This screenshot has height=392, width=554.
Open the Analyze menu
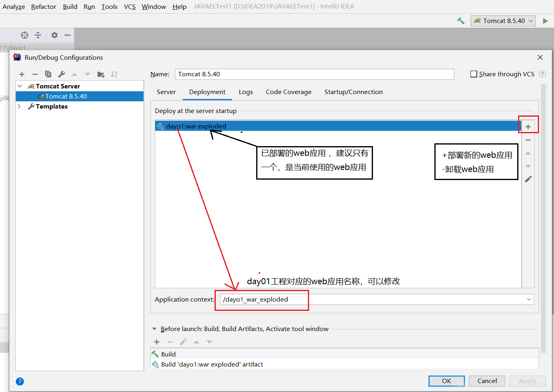(14, 6)
